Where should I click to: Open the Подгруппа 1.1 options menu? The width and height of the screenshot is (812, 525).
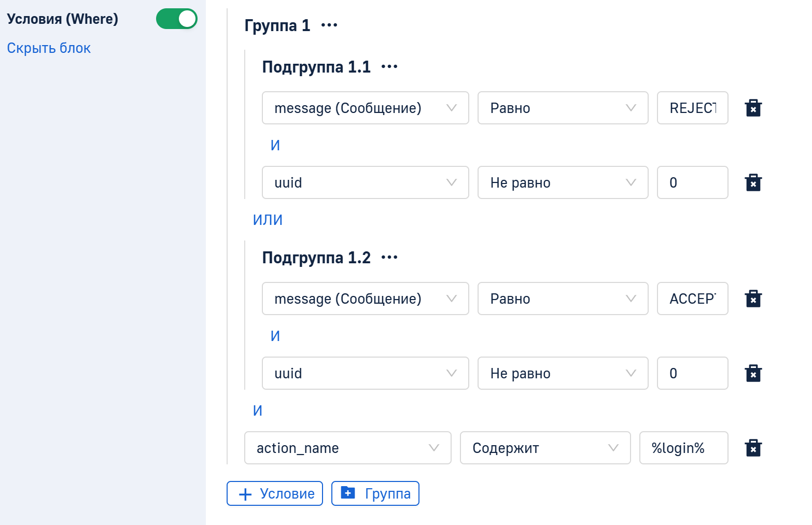tap(389, 67)
